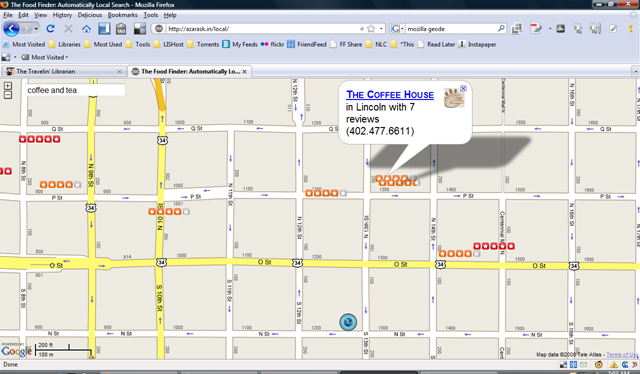This screenshot has width=640, height=374.
Task: Open the address bar history dropdown
Action: click(381, 29)
